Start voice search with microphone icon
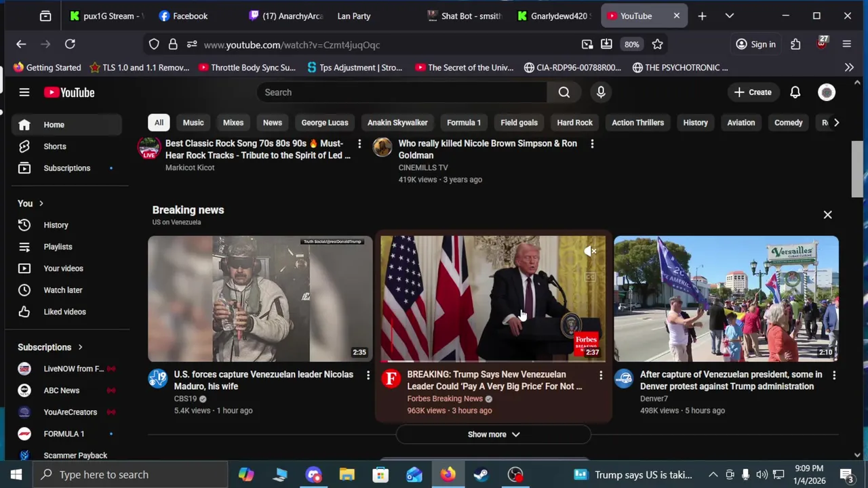This screenshot has height=488, width=868. tap(601, 92)
